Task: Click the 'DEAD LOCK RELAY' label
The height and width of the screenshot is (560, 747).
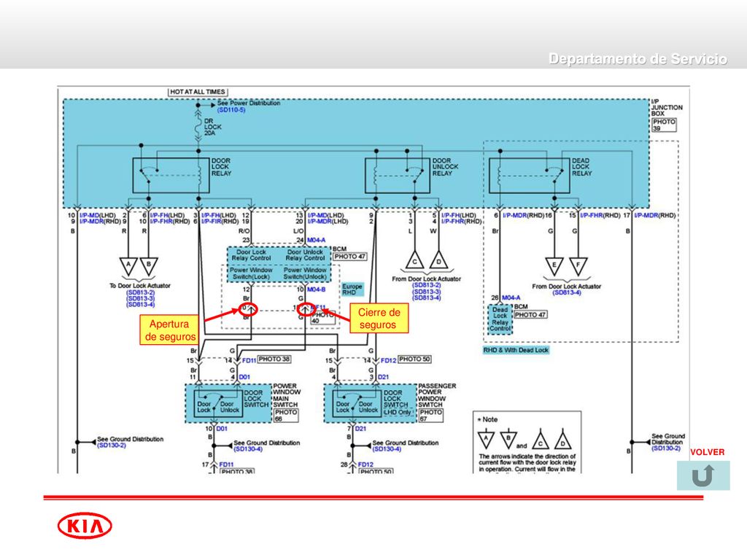Action: [x=581, y=167]
